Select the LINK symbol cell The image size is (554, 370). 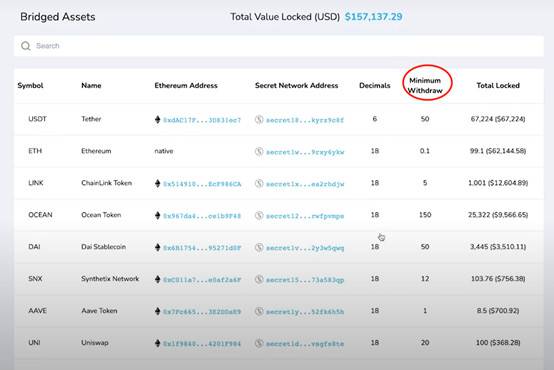[x=36, y=183]
